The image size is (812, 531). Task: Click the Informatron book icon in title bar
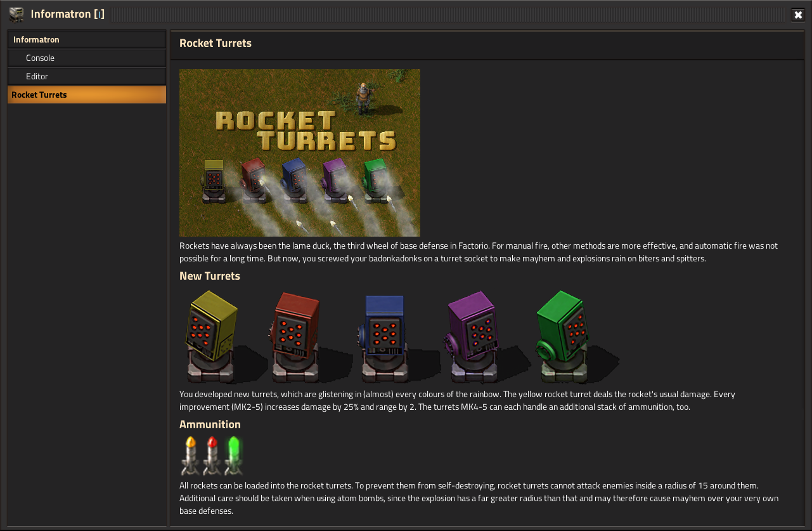[16, 14]
